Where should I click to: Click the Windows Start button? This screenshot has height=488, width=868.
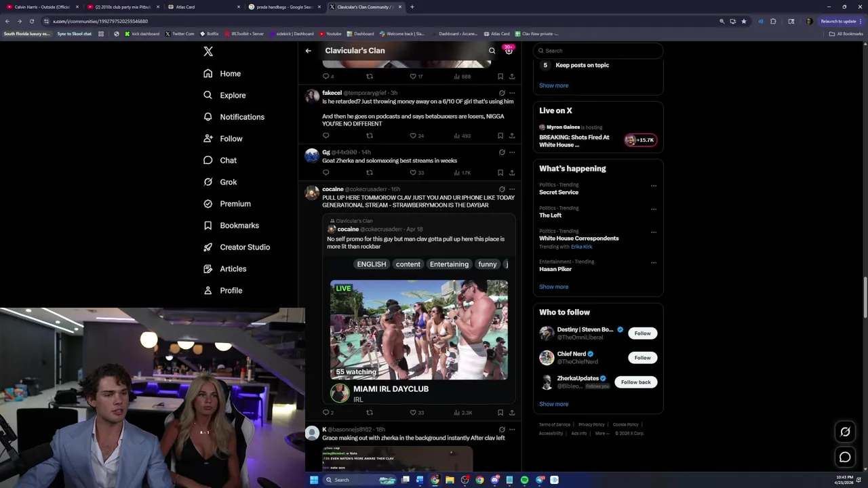(x=313, y=480)
